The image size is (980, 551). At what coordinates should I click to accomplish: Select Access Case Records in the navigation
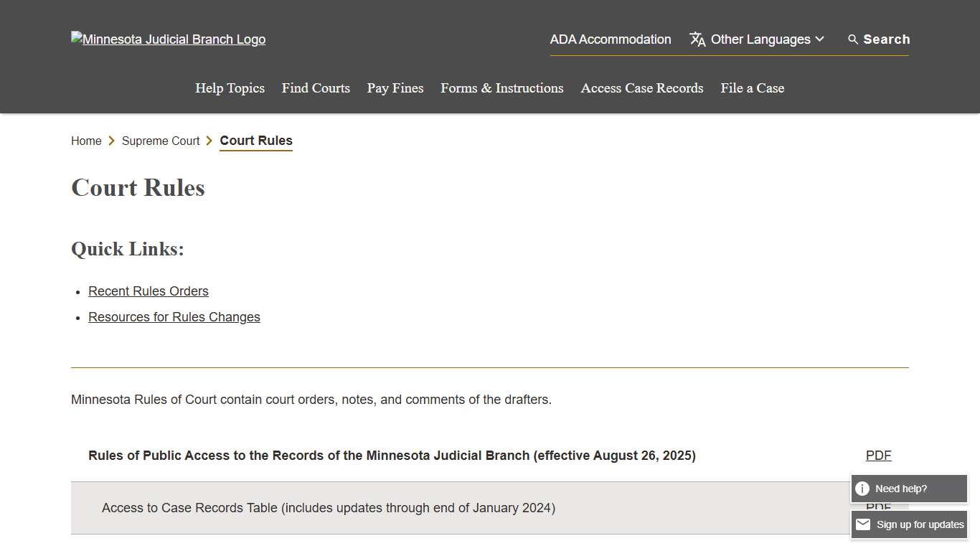(642, 88)
